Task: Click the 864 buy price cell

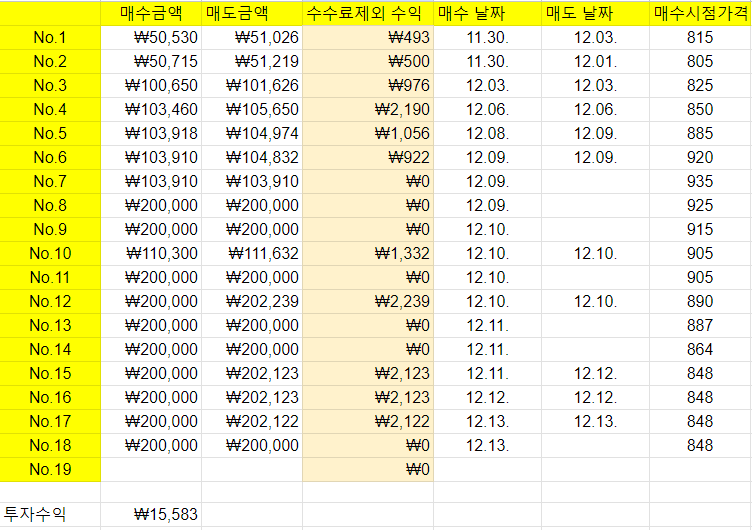Action: point(700,349)
